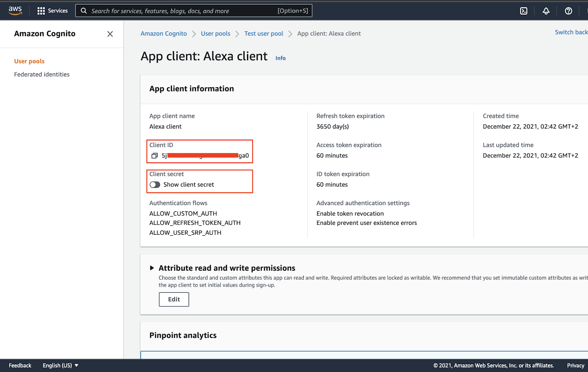Click the Edit button

point(174,299)
